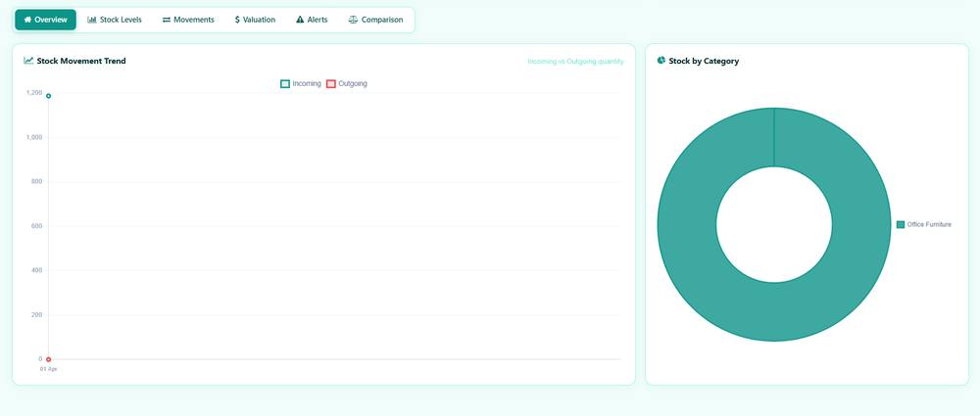
Task: Click the green Incoming legend color box
Action: pyautogui.click(x=285, y=84)
